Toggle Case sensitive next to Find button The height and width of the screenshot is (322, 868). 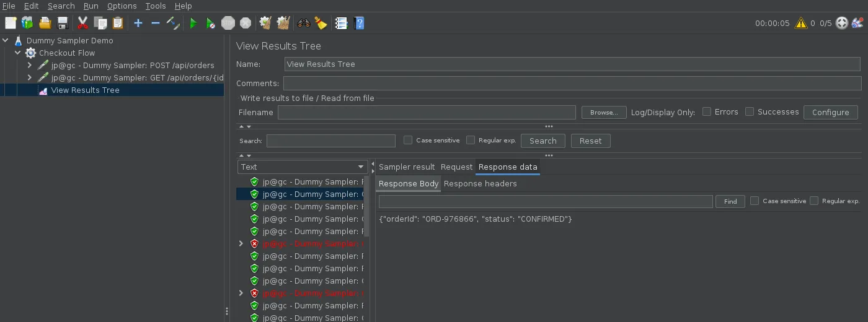point(754,201)
